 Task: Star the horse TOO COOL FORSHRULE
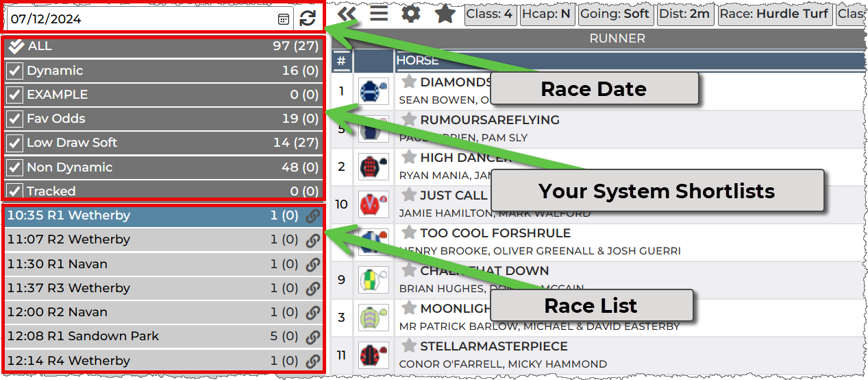[409, 233]
